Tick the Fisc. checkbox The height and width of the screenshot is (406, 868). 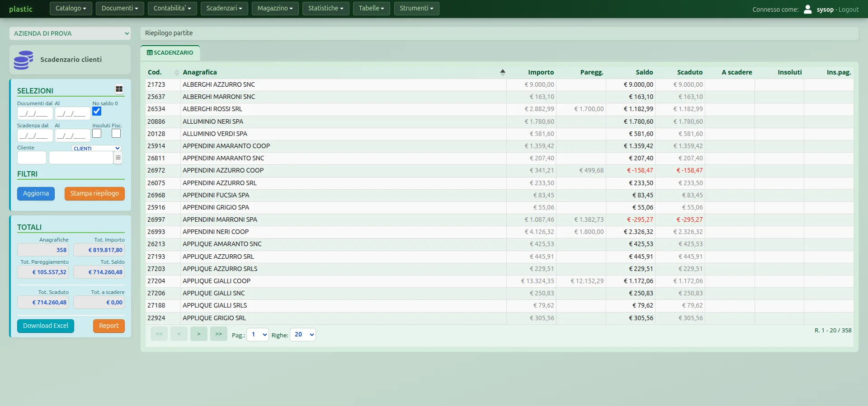coord(116,133)
